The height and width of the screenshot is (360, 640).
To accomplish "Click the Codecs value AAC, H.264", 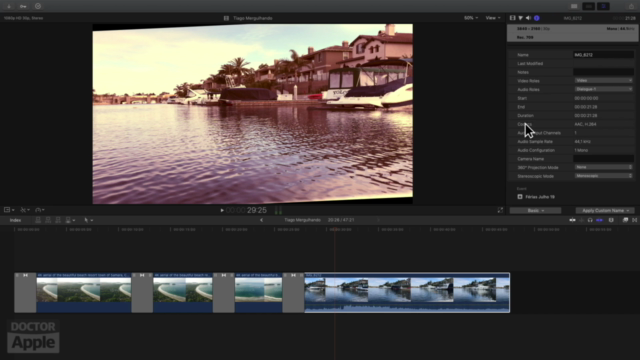I will click(585, 124).
